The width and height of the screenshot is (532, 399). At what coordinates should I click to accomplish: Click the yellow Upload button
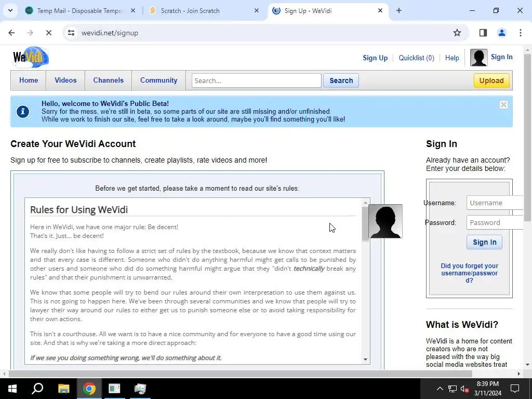(491, 81)
